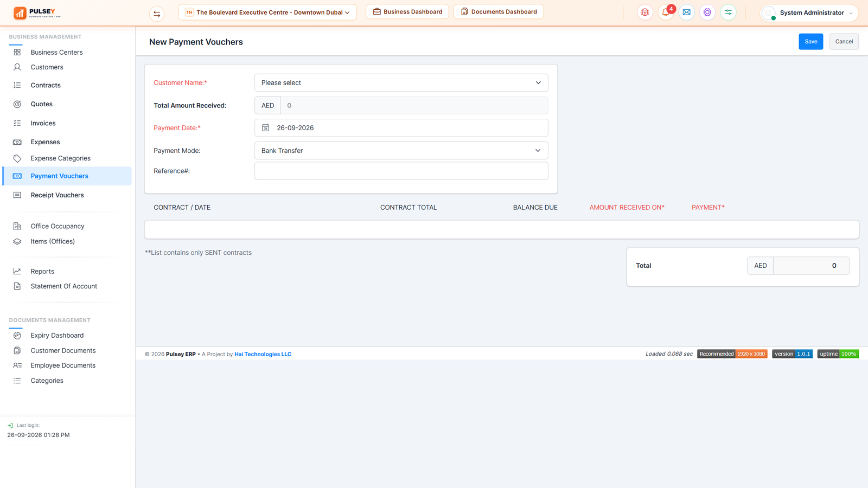
Task: Click the Payment Date field
Action: pos(401,128)
